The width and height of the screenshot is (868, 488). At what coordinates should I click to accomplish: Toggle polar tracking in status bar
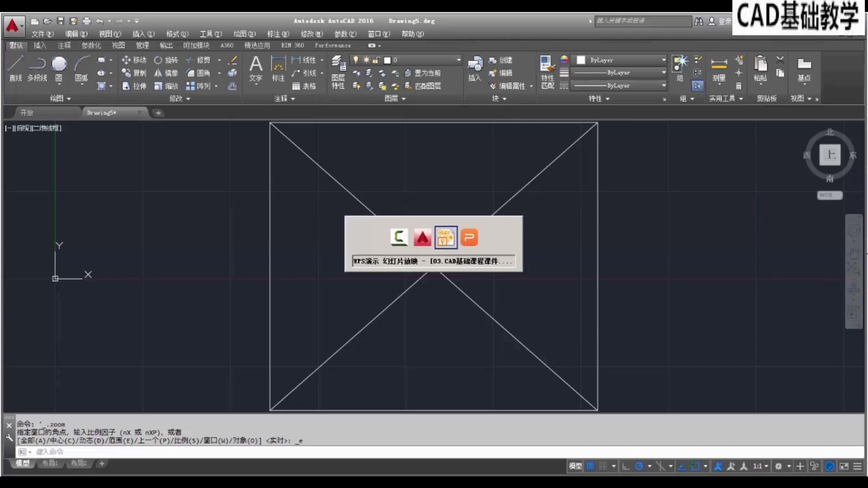(639, 466)
